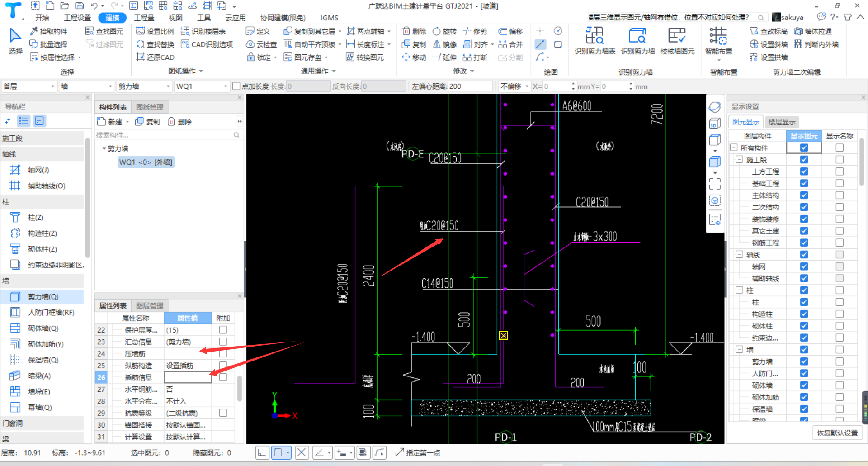Click 删除 button in component list

(179, 122)
